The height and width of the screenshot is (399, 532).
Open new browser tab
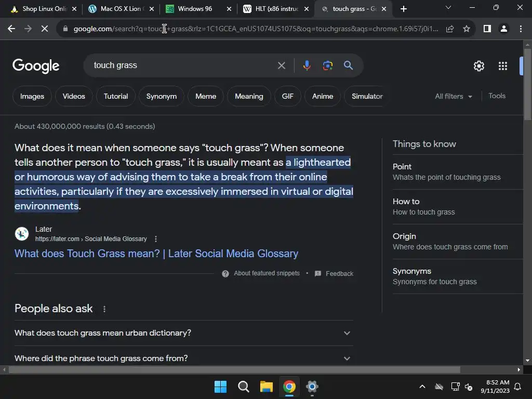click(x=403, y=9)
